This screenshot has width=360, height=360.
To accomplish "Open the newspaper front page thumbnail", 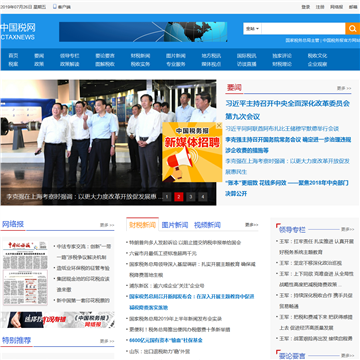I will [x=25, y=273].
